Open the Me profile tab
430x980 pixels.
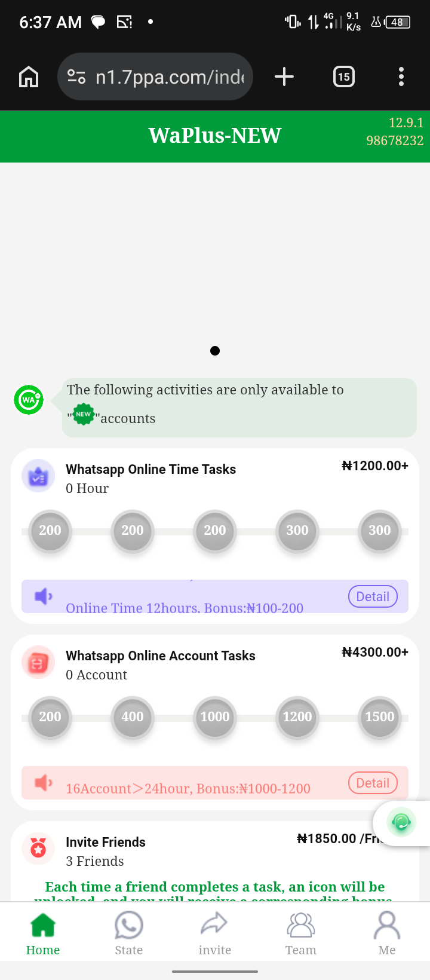tap(387, 934)
